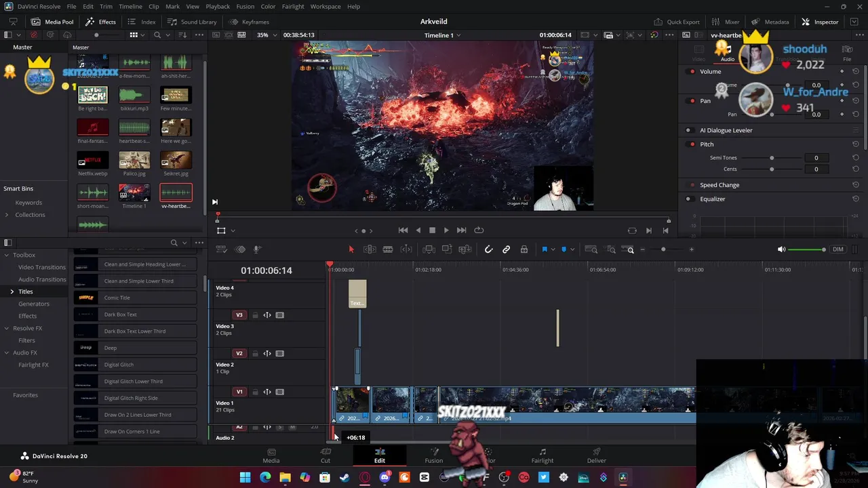Expand the Toolbox tree

[7, 255]
